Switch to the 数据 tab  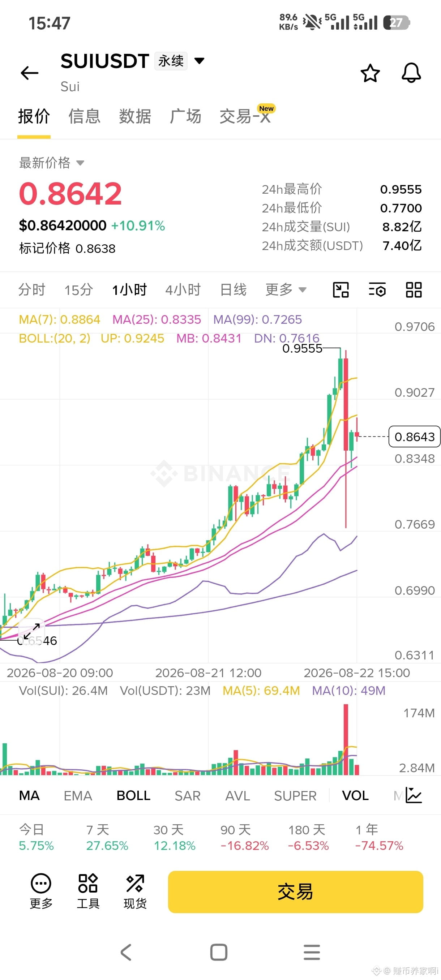click(135, 116)
